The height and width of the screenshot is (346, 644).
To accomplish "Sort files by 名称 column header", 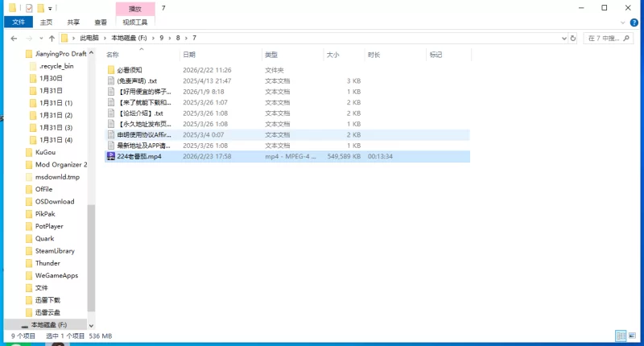I will [113, 55].
